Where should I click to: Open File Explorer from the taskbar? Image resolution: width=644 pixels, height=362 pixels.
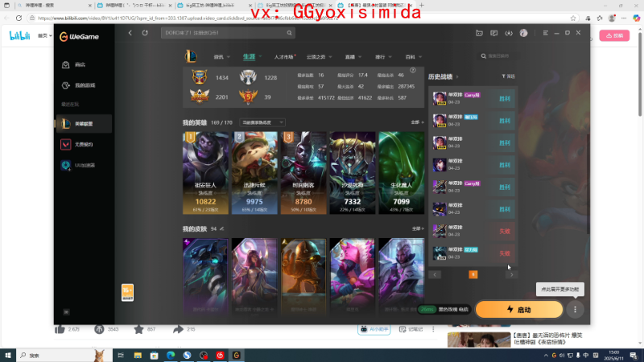[138, 356]
